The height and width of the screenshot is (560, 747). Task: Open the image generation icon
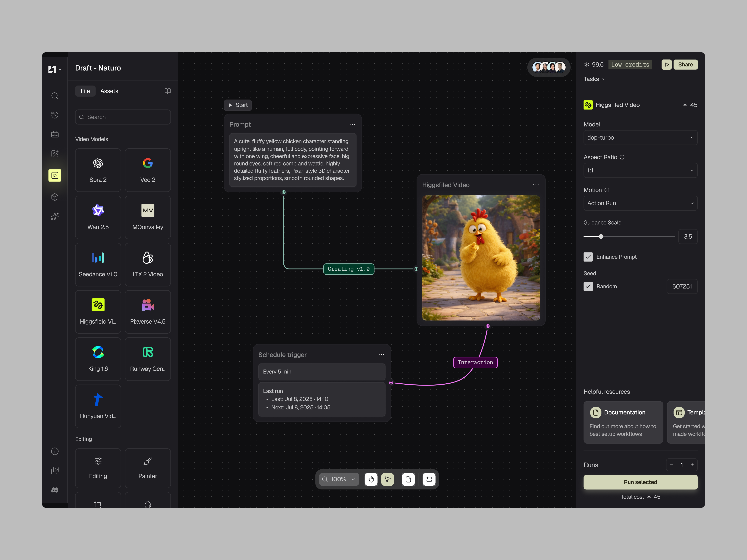55,154
